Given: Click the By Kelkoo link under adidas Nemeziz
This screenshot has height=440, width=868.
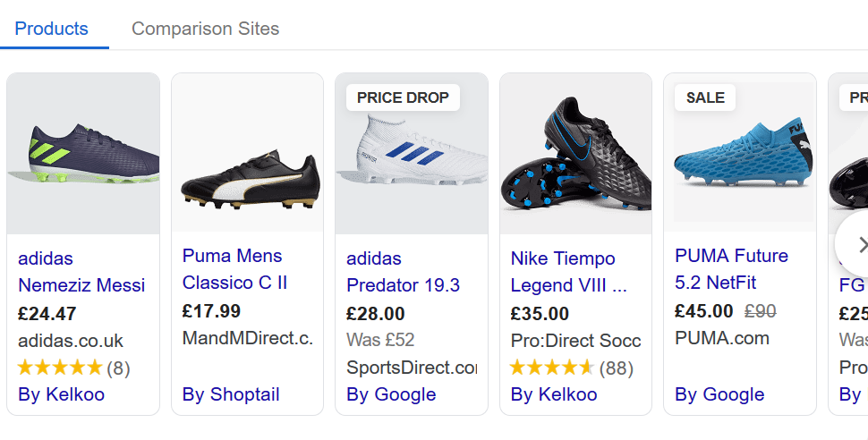Looking at the screenshot, I should (x=61, y=394).
